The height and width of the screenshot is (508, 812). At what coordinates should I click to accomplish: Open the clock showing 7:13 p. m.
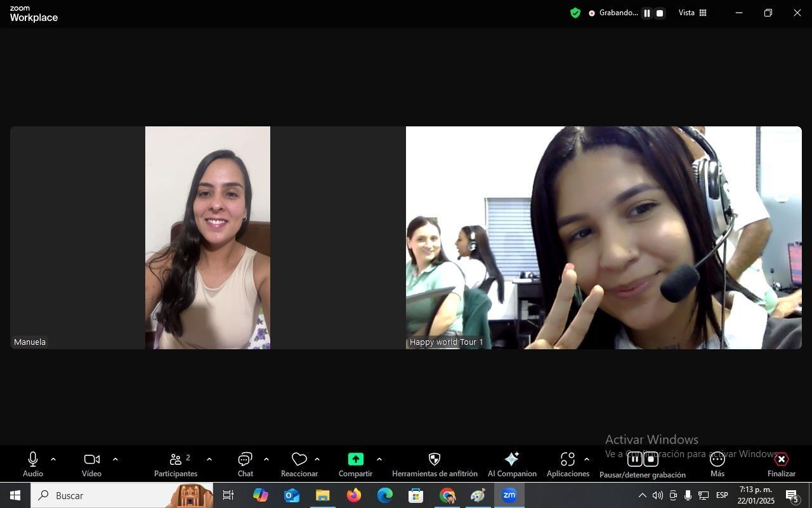pyautogui.click(x=756, y=495)
